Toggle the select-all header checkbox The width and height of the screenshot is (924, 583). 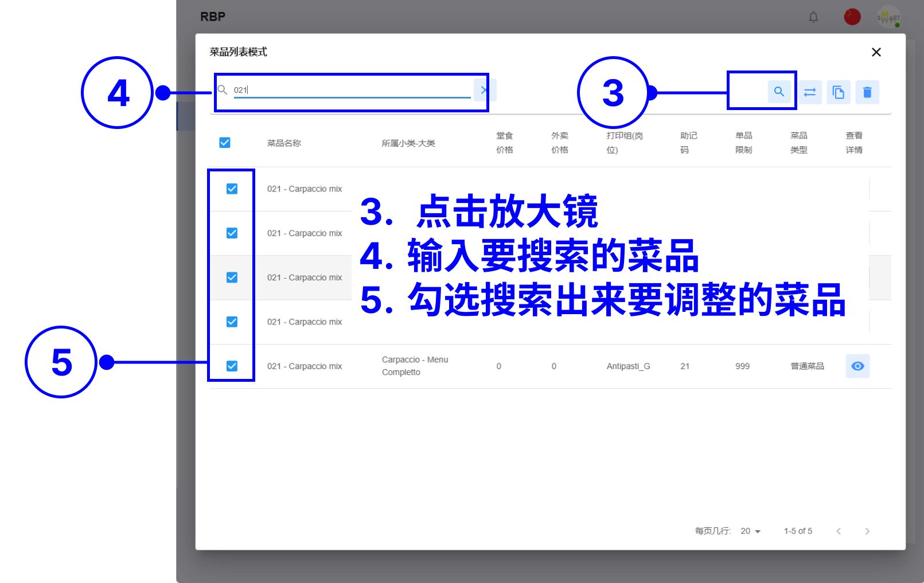point(225,143)
